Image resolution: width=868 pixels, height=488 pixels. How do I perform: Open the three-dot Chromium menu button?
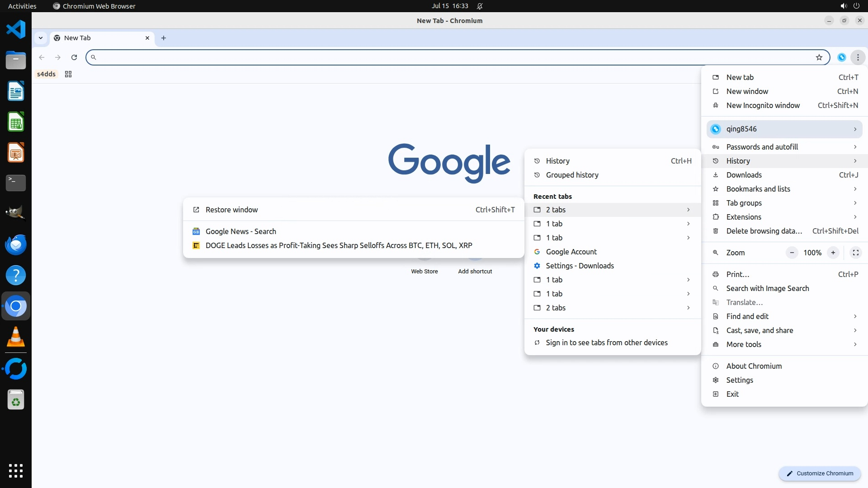pyautogui.click(x=858, y=57)
